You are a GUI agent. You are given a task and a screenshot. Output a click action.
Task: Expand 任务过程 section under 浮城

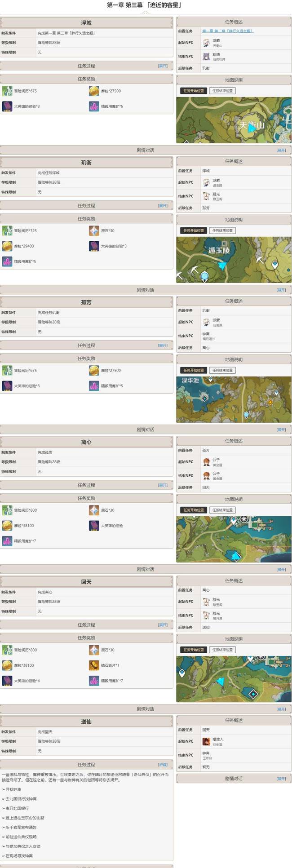tap(163, 66)
